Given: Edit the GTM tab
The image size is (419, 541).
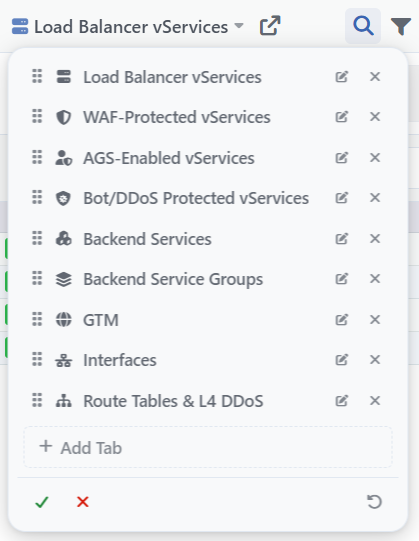Looking at the screenshot, I should (341, 320).
